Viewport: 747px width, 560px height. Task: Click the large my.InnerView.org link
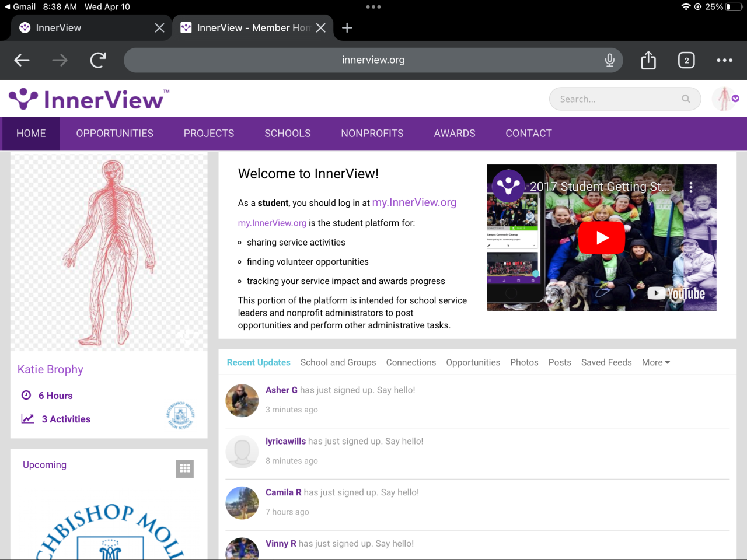point(414,202)
